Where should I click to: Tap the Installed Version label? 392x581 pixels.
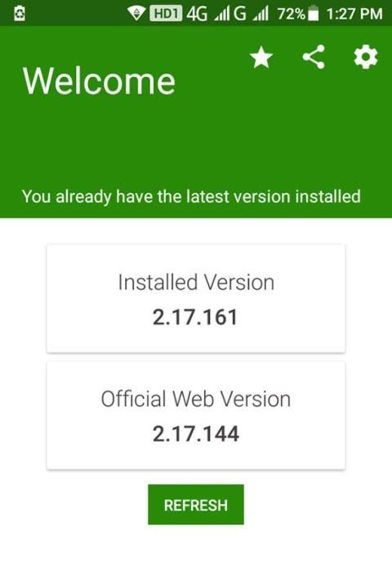point(196,283)
